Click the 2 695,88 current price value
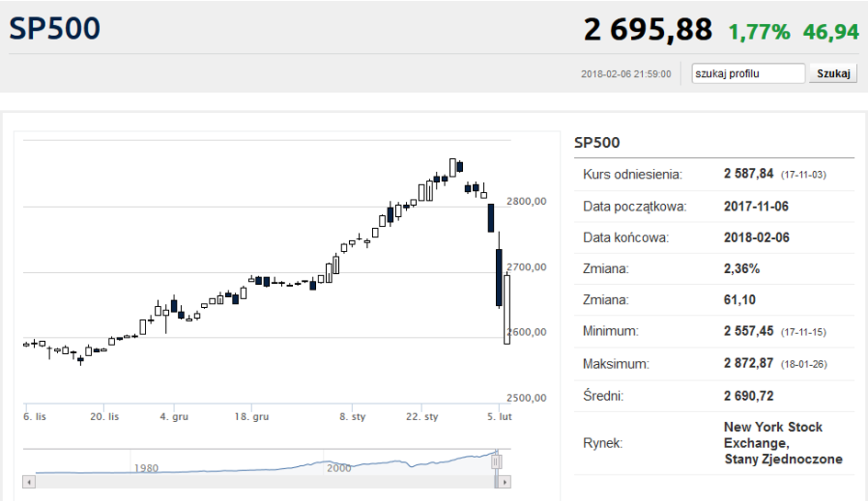This screenshot has width=868, height=501. pyautogui.click(x=648, y=29)
